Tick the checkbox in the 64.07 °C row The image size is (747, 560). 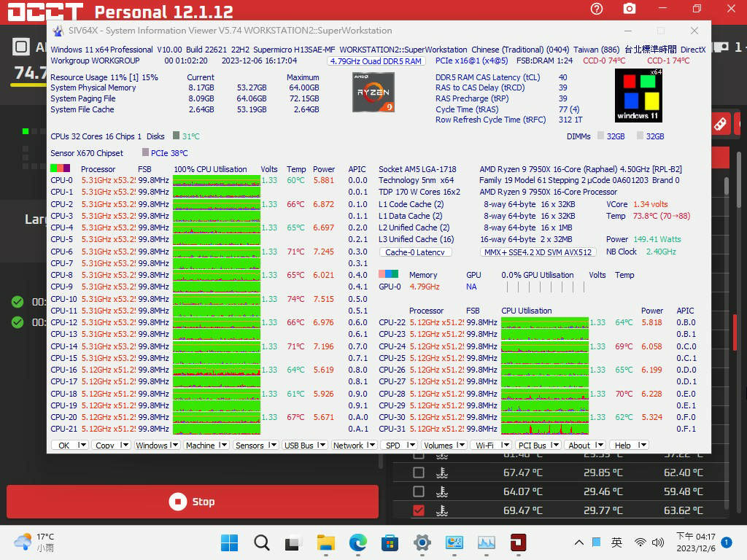pos(419,491)
